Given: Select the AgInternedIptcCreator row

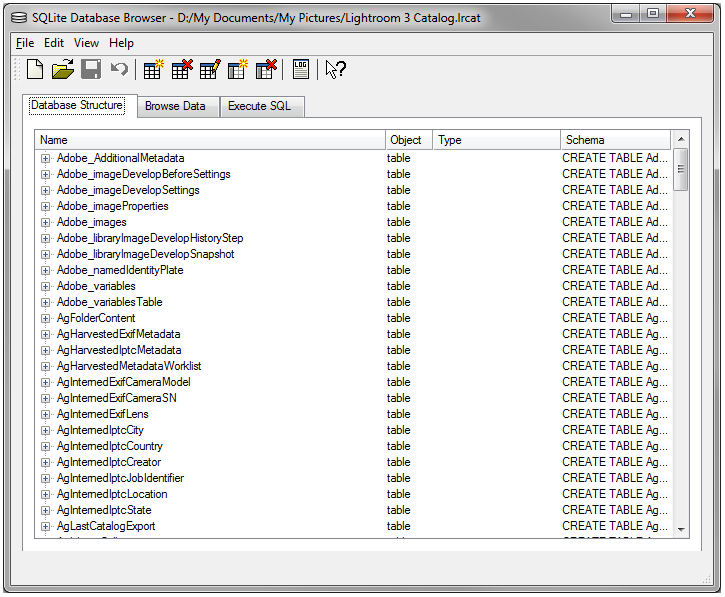Looking at the screenshot, I should (353, 462).
